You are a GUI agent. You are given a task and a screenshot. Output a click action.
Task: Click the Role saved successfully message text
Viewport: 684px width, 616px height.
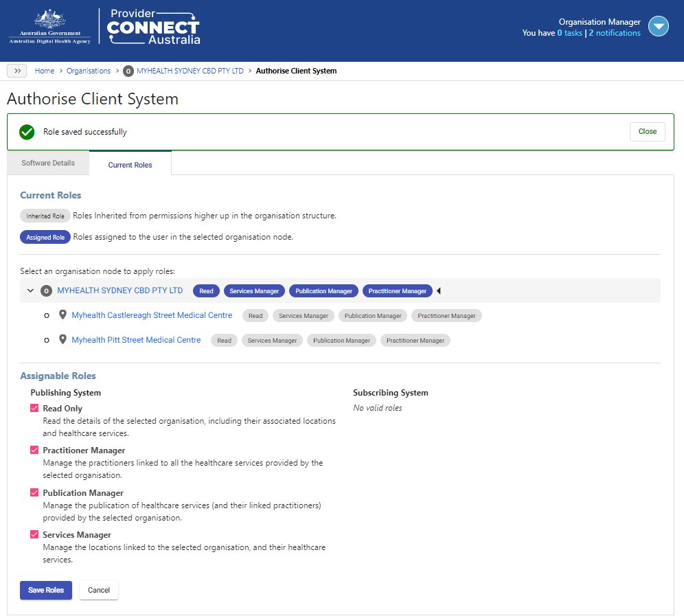[x=85, y=132]
